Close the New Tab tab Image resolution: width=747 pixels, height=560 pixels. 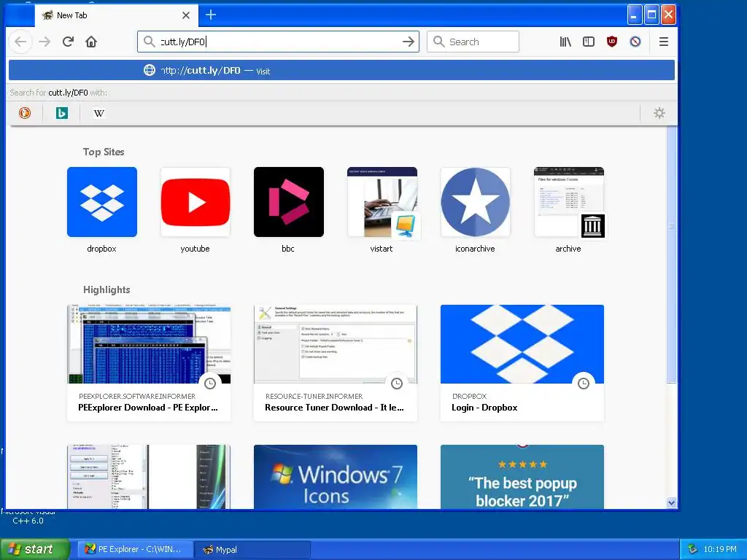coord(186,15)
